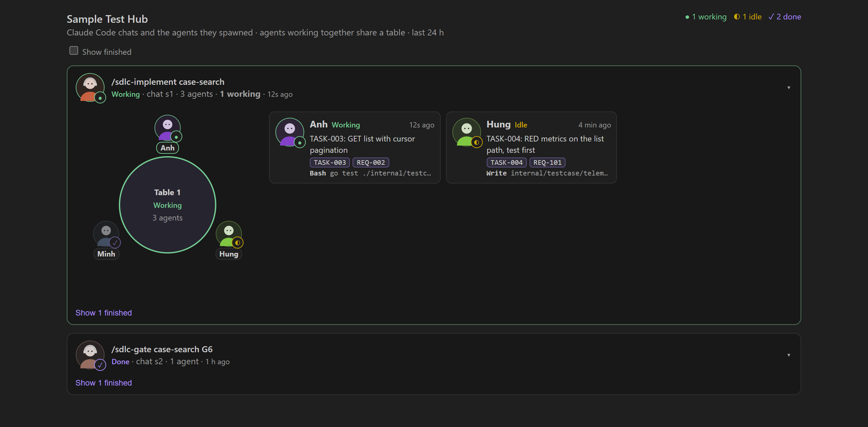This screenshot has height=427, width=868.
Task: Click the '1 idle' status counter
Action: pos(748,17)
